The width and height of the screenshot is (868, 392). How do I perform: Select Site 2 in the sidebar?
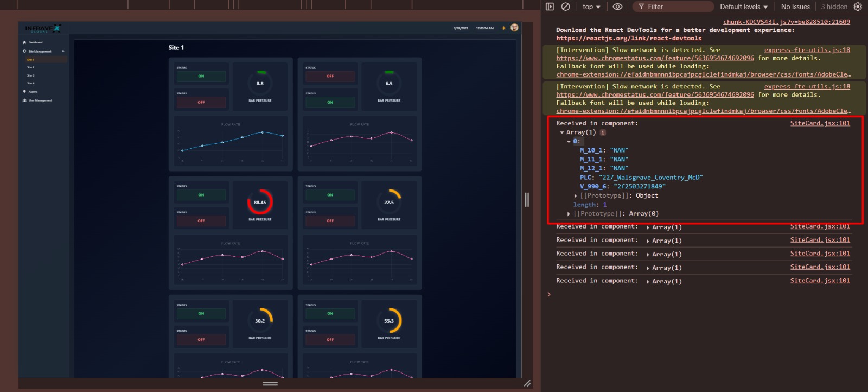[31, 67]
